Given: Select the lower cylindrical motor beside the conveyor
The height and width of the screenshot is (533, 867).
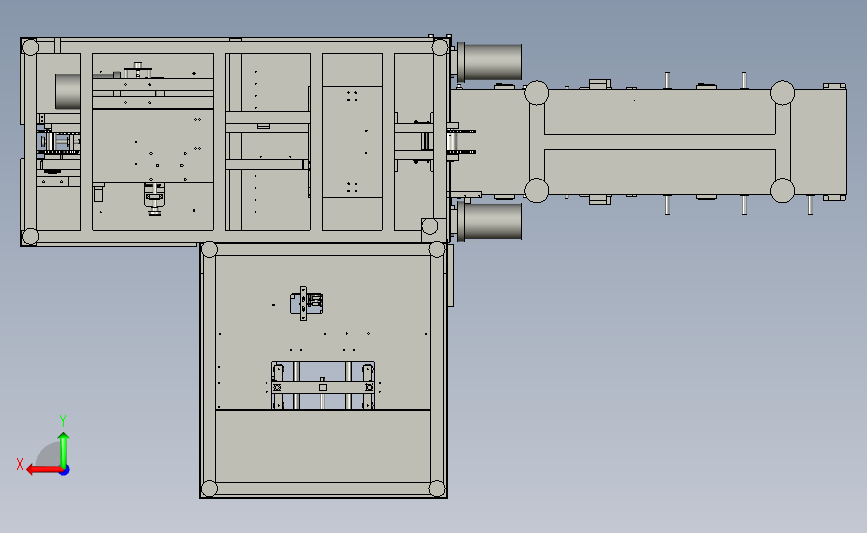Looking at the screenshot, I should (x=489, y=222).
